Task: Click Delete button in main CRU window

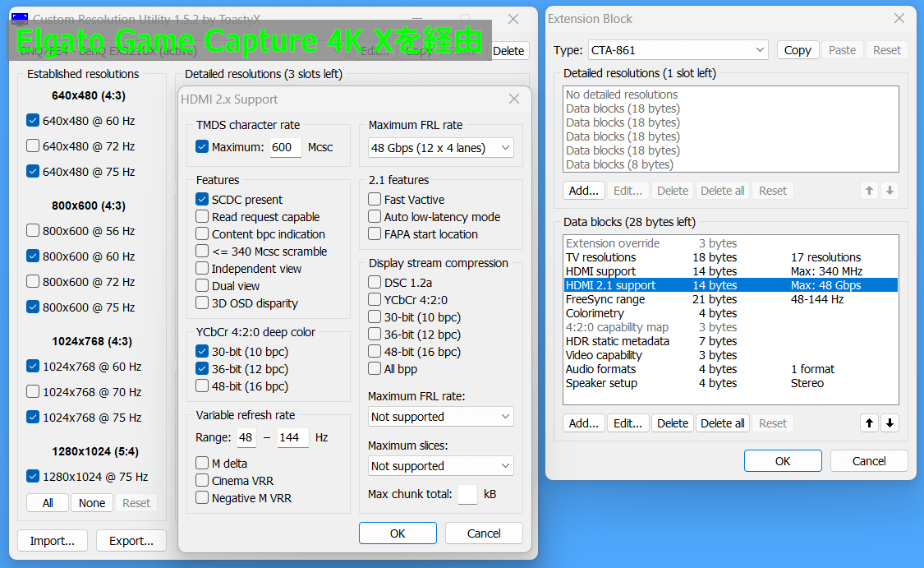Action: (508, 51)
